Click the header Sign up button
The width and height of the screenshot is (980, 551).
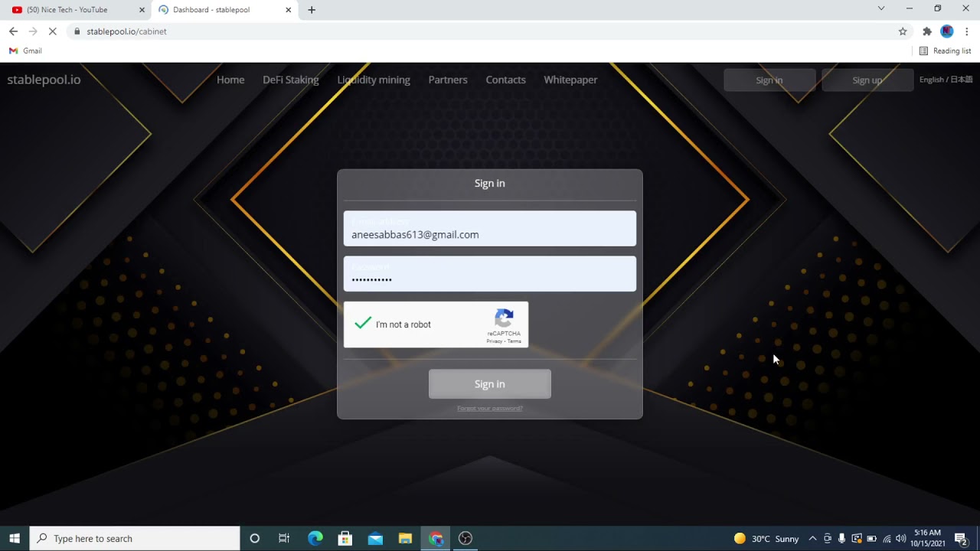tap(867, 80)
